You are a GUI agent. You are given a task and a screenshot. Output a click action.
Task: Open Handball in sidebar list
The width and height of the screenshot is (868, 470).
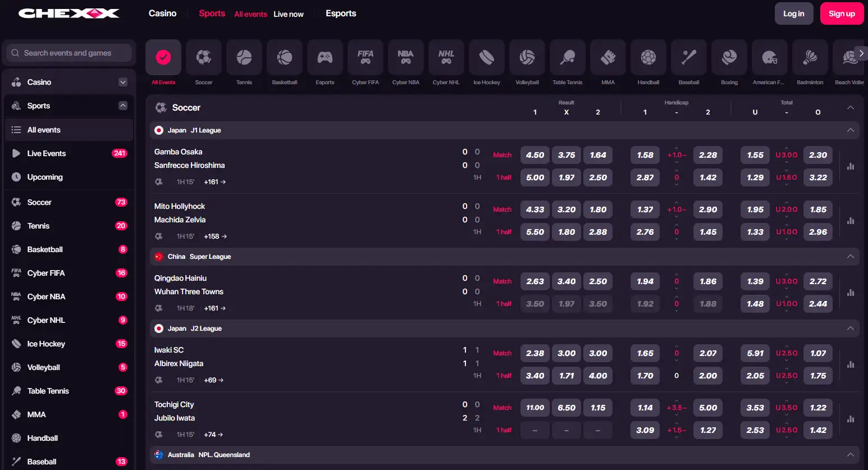[x=69, y=438]
